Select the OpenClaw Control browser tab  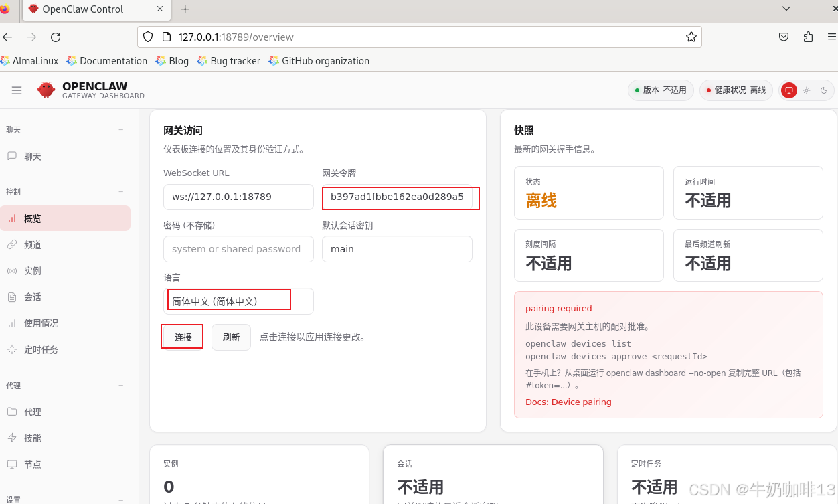pyautogui.click(x=96, y=9)
